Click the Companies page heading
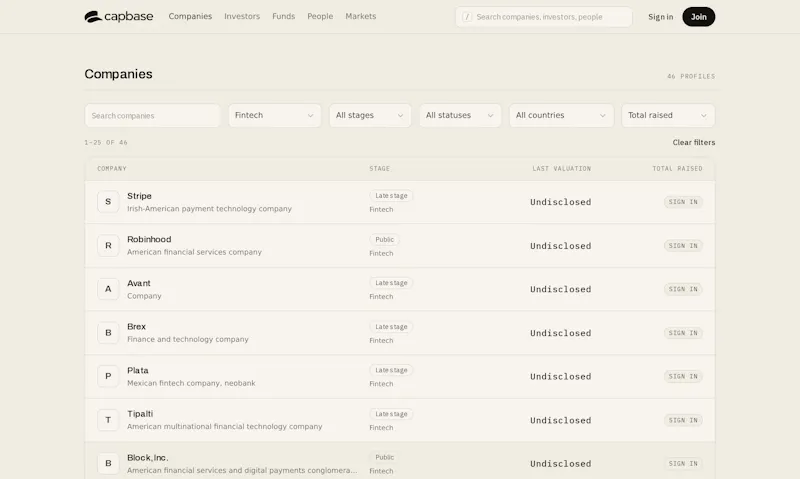The width and height of the screenshot is (800, 479). 118,74
